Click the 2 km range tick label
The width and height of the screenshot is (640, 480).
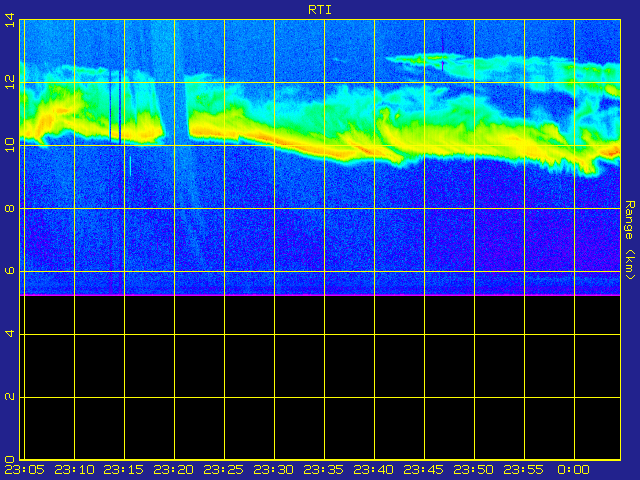(x=10, y=397)
